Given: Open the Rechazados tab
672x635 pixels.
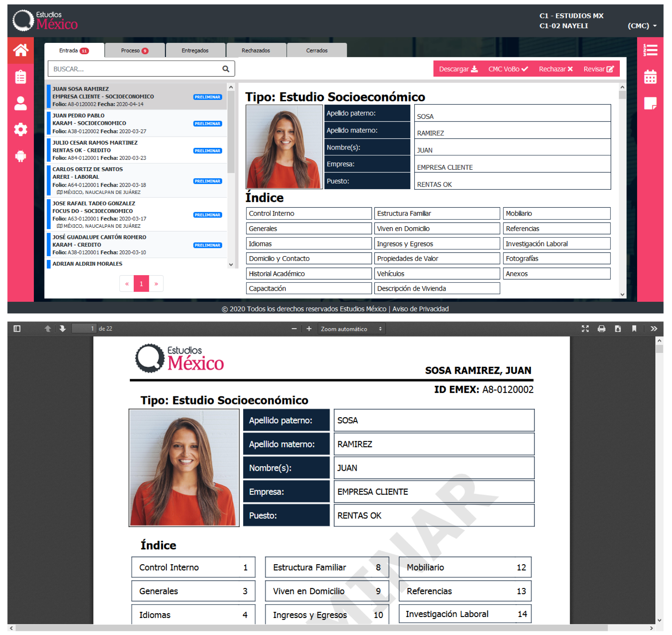Looking at the screenshot, I should 256,50.
